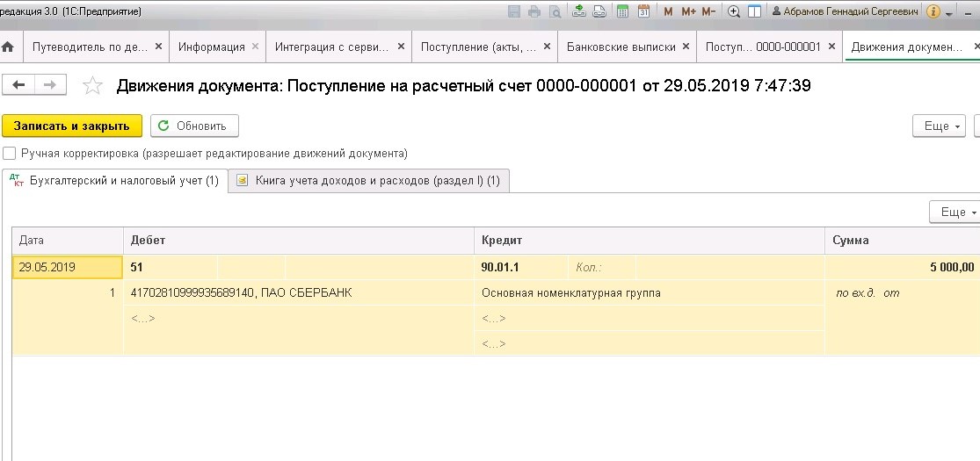Enable the Ручная корректировка checkbox

click(10, 154)
